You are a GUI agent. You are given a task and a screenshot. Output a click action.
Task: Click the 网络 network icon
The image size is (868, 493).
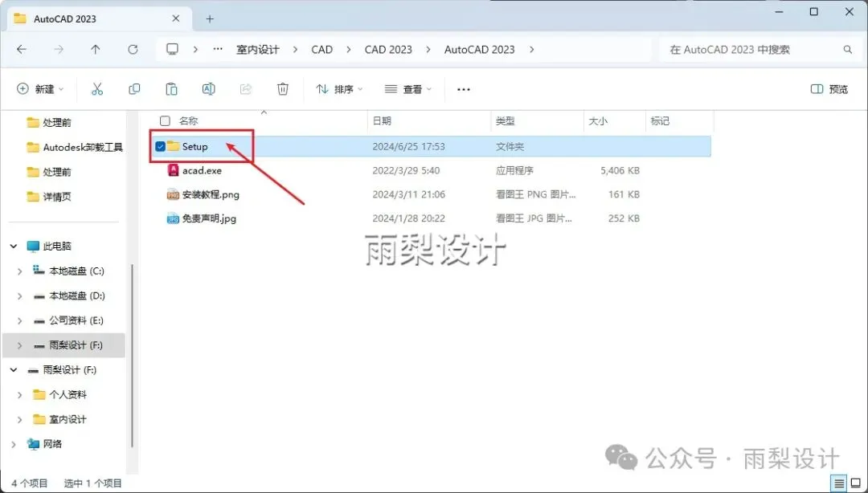click(33, 444)
